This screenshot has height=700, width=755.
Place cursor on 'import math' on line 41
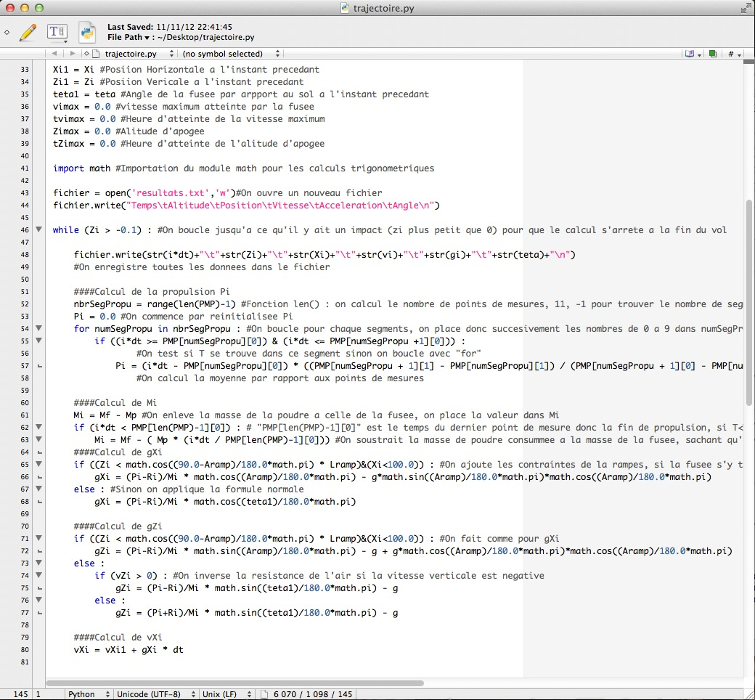[82, 168]
